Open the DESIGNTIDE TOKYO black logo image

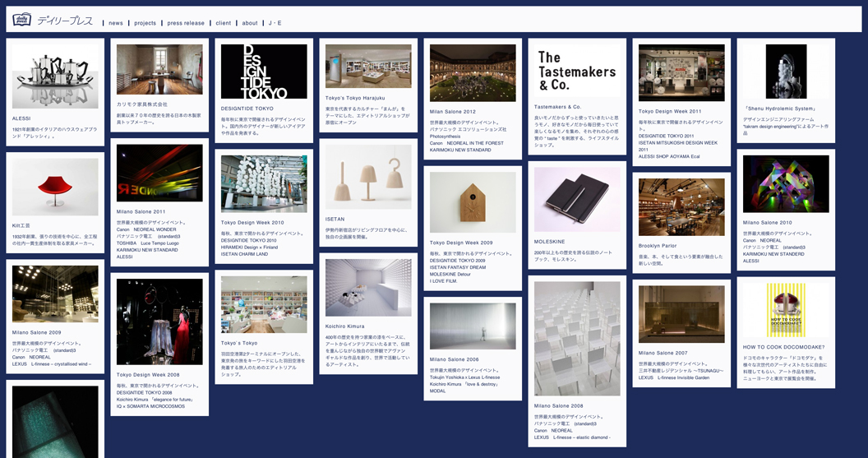pos(264,72)
